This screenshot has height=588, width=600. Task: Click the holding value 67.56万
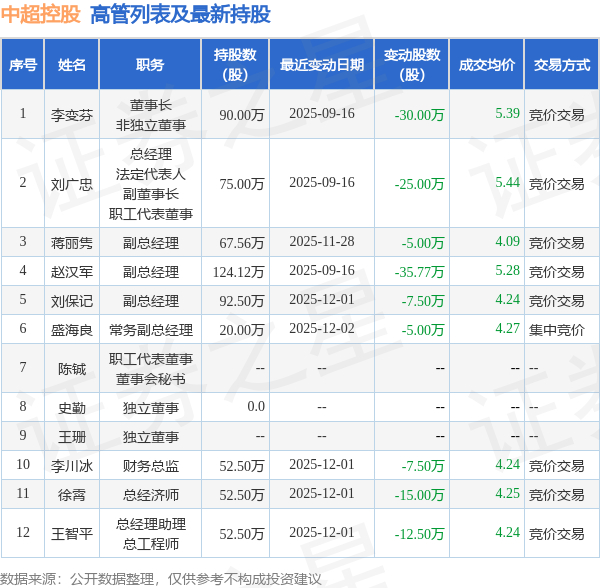click(x=242, y=243)
